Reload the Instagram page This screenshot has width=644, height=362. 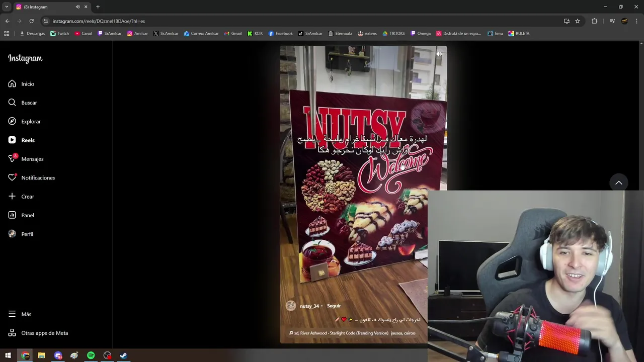[31, 21]
